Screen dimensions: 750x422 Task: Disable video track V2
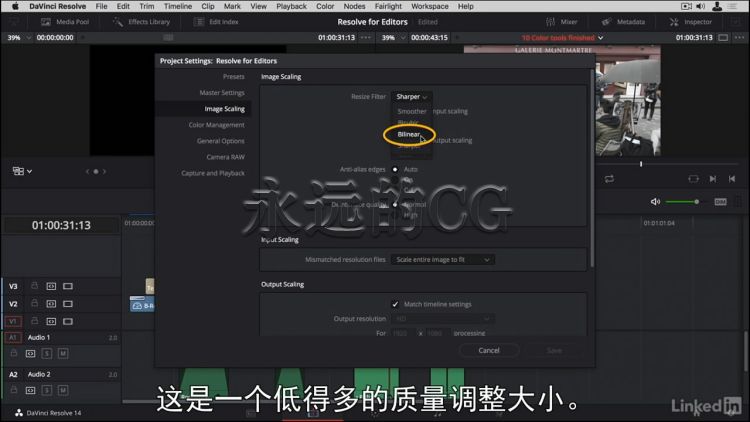[x=68, y=304]
